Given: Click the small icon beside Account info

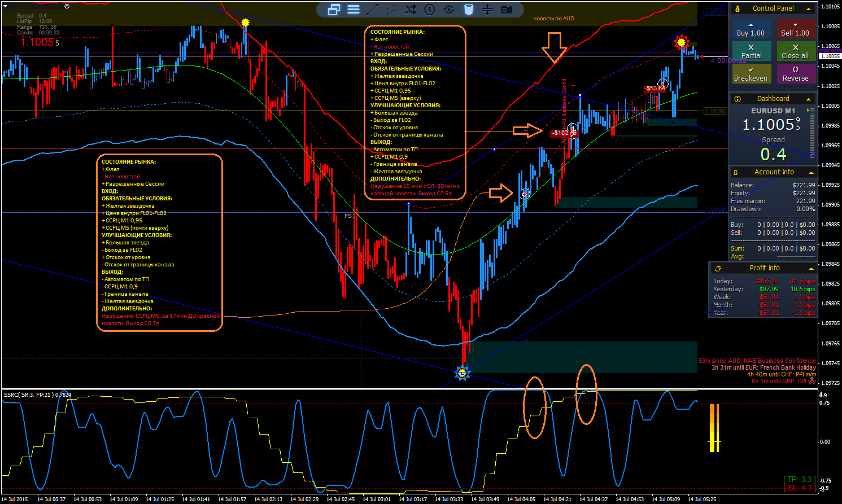Looking at the screenshot, I should [735, 172].
